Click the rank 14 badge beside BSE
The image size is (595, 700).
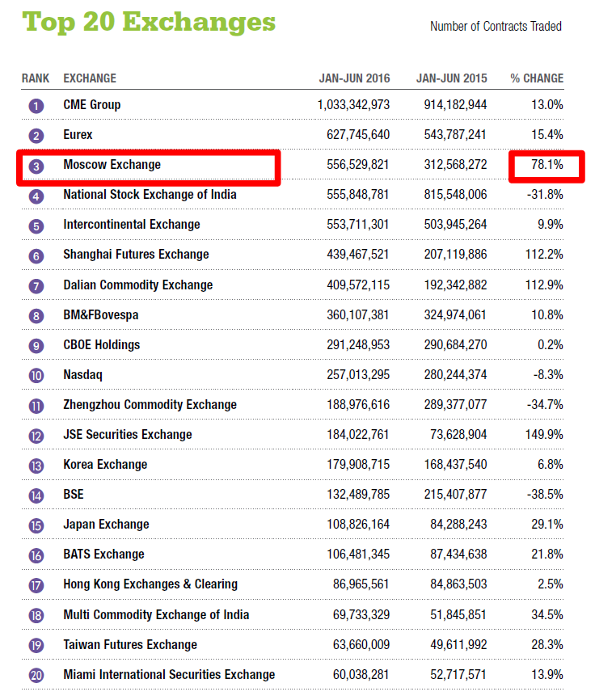(36, 495)
